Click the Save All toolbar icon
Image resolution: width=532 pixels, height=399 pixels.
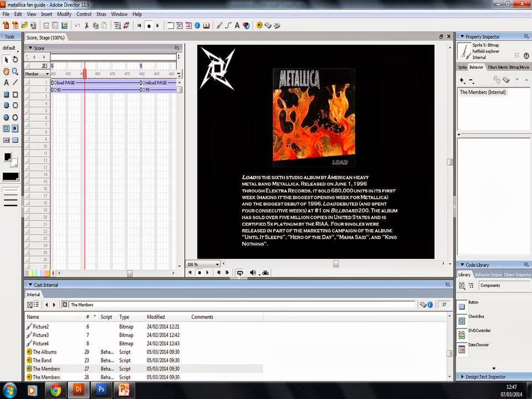point(55,25)
